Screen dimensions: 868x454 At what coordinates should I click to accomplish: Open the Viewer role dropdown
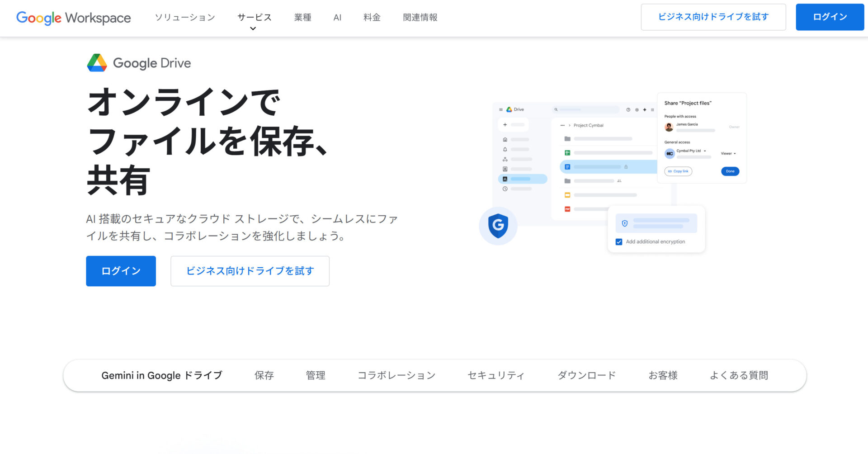728,153
